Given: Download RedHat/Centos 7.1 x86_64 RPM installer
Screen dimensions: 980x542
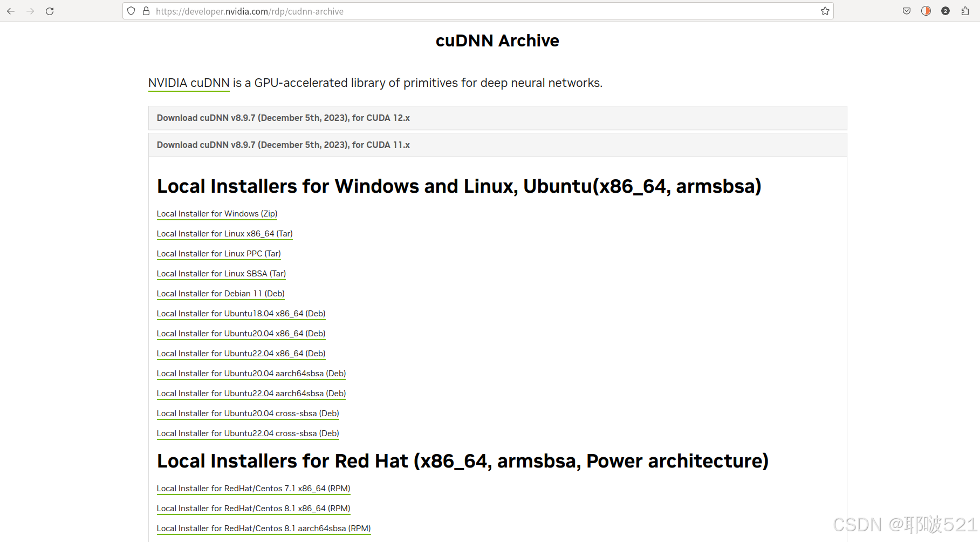Looking at the screenshot, I should (253, 488).
